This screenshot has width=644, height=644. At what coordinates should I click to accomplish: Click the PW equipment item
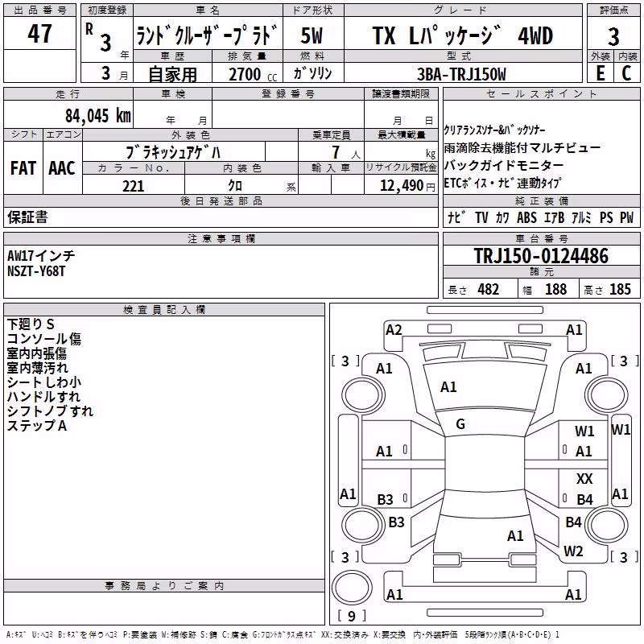pyautogui.click(x=627, y=217)
